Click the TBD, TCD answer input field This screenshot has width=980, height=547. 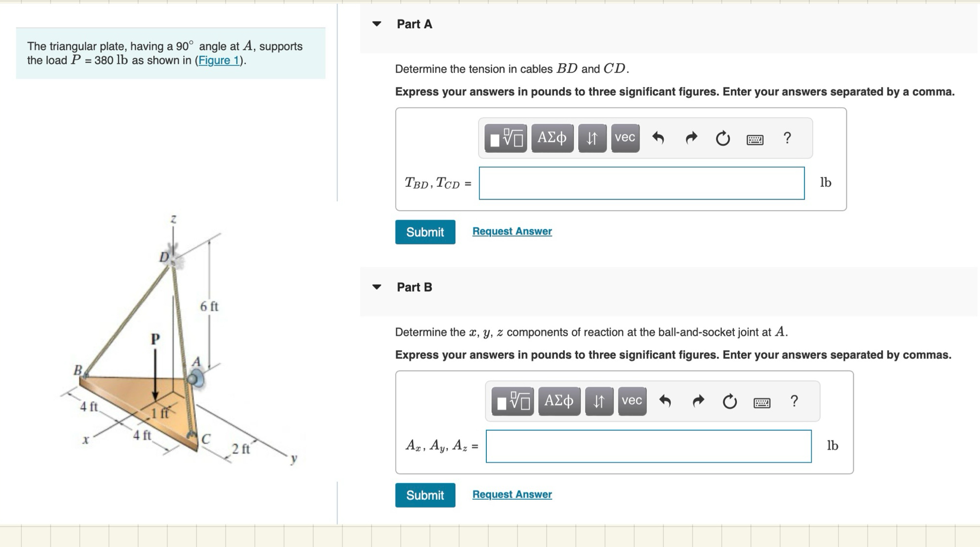(x=641, y=183)
